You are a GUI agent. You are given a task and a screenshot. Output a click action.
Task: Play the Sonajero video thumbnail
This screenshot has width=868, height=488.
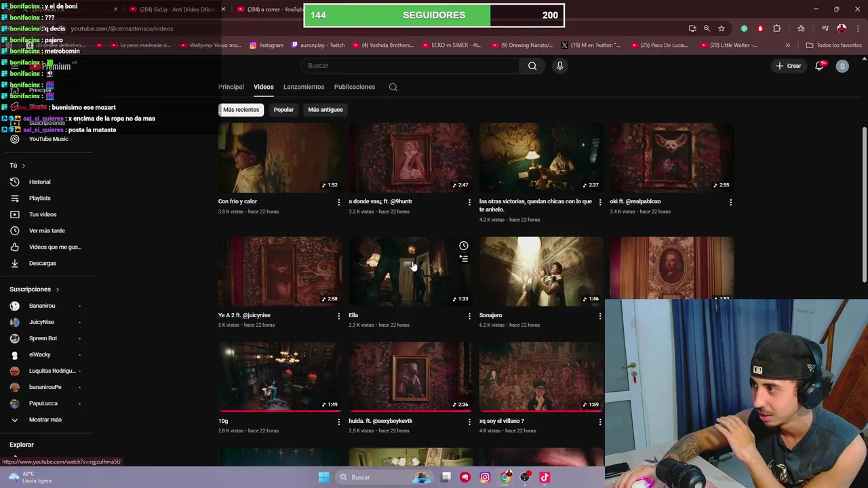coord(541,271)
